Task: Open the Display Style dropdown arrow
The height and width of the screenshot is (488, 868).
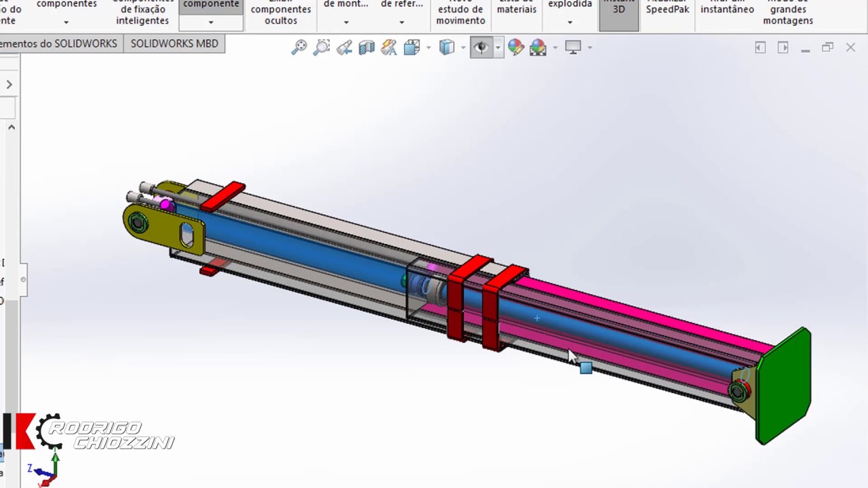Action: [463, 47]
